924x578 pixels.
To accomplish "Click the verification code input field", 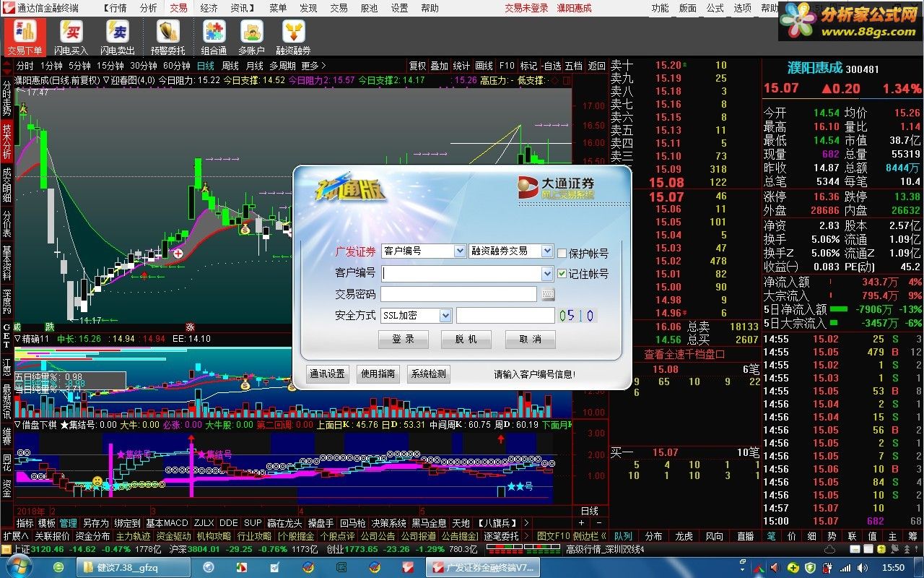I will coord(505,316).
